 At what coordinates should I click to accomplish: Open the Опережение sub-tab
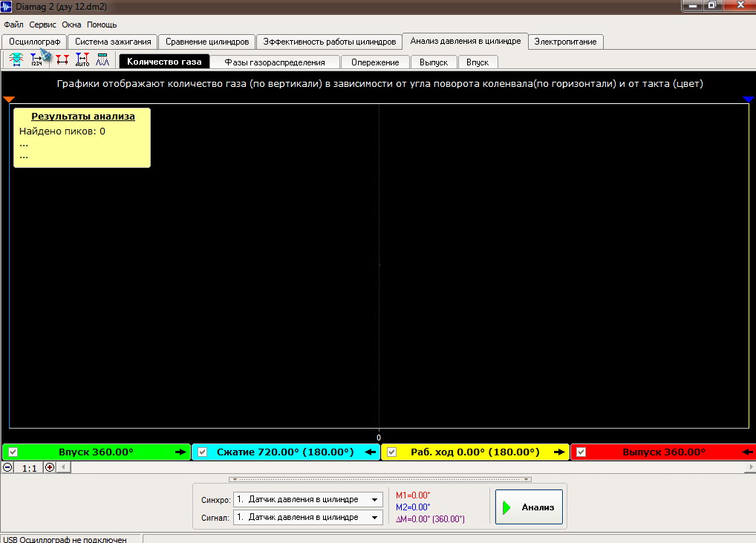pyautogui.click(x=375, y=62)
